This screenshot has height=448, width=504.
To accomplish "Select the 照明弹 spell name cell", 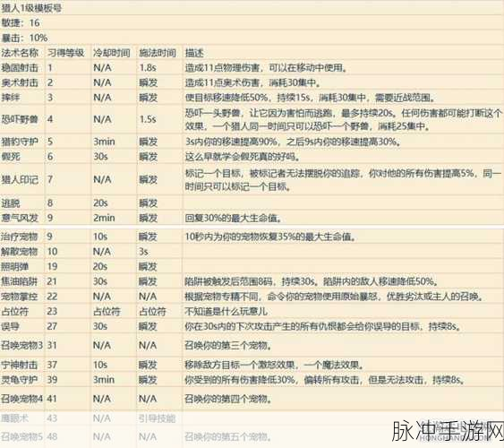I will coord(15,266).
